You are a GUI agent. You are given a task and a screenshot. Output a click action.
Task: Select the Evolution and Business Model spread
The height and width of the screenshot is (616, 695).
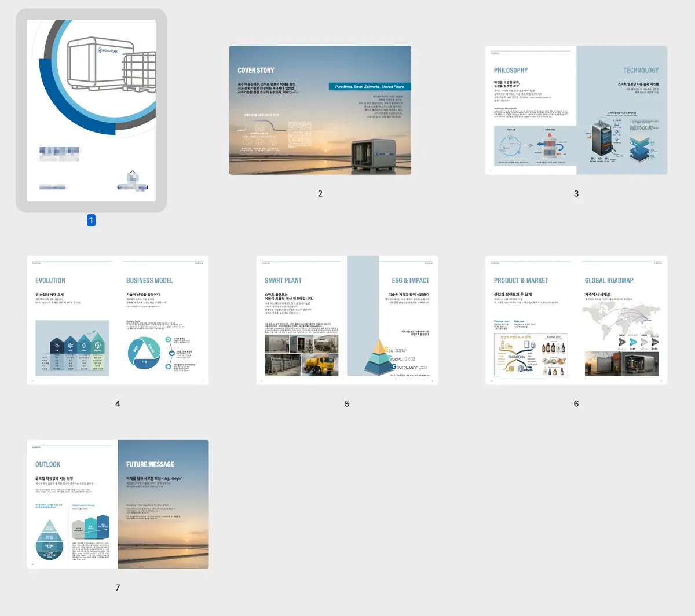[x=118, y=320]
